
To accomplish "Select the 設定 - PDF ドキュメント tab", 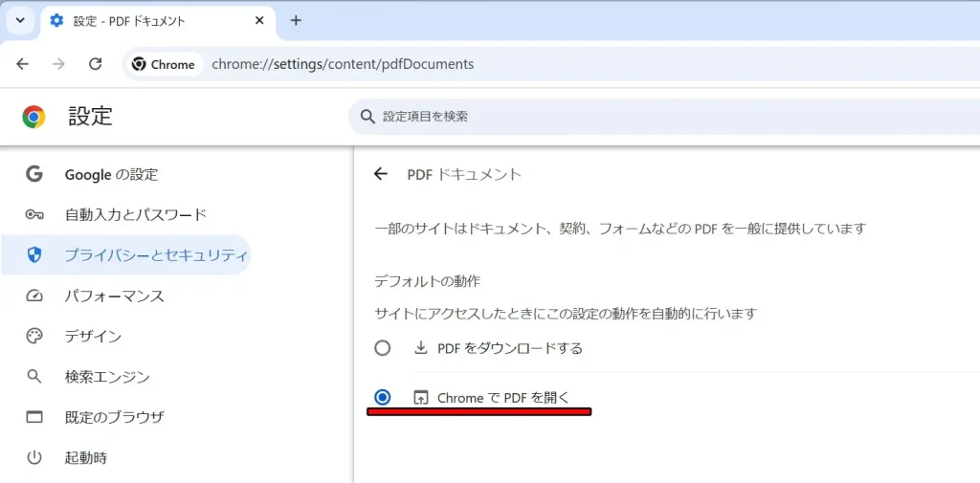I will click(158, 21).
